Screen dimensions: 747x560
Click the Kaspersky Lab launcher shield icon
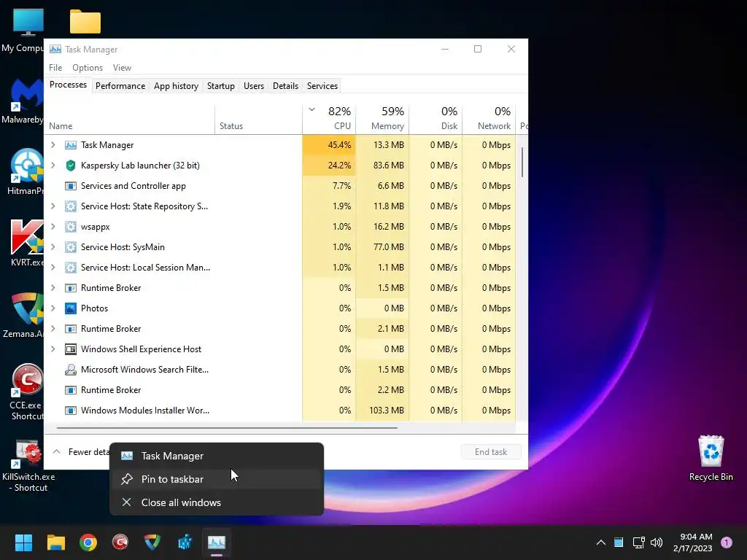71,166
